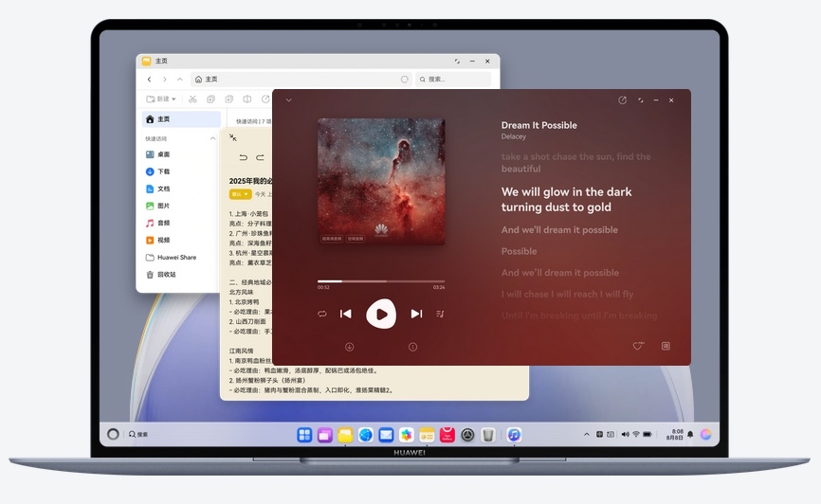This screenshot has width=821, height=504.
Task: Open the music app from the dock
Action: pos(514,435)
